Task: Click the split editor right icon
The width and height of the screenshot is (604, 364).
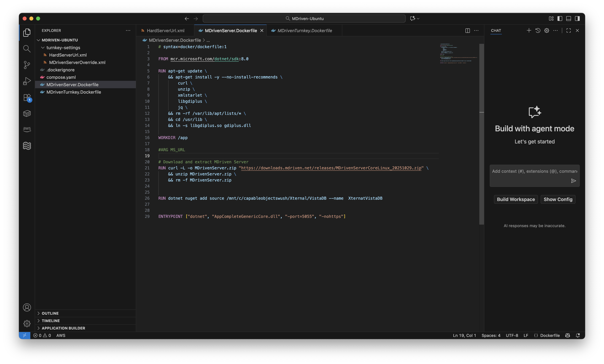Action: 467,31
